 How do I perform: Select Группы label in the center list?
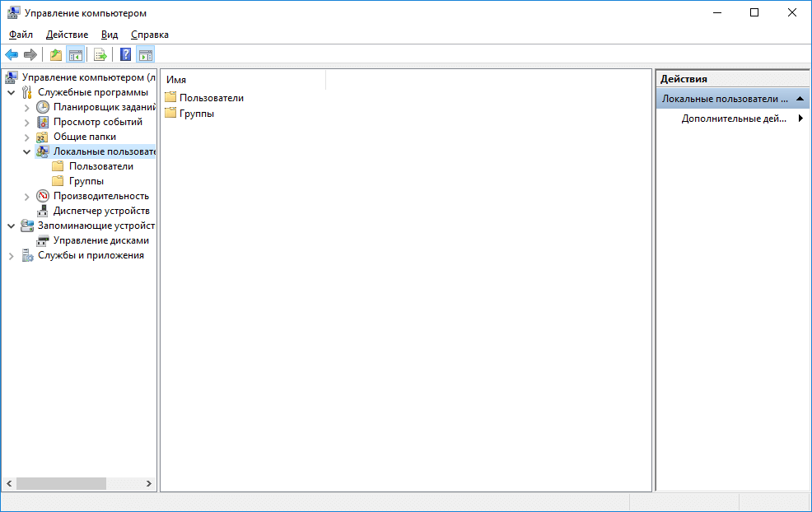197,114
